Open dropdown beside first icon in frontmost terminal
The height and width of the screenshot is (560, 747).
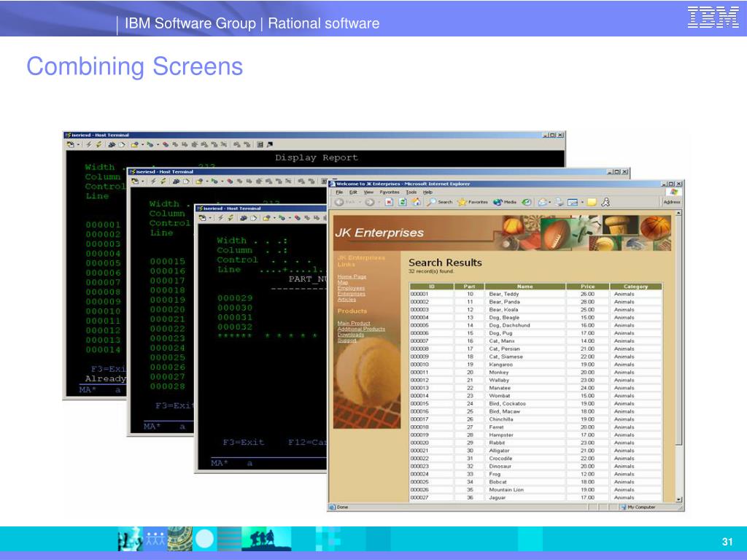click(210, 218)
